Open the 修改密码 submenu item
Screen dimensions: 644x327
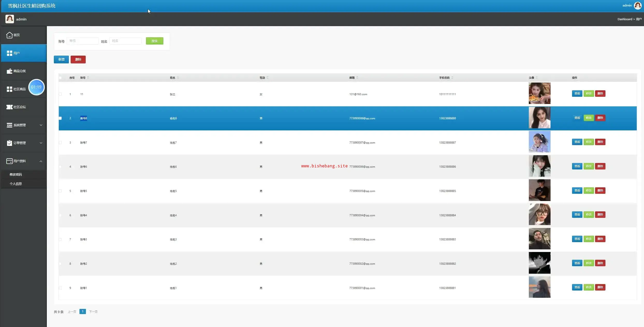(16, 174)
